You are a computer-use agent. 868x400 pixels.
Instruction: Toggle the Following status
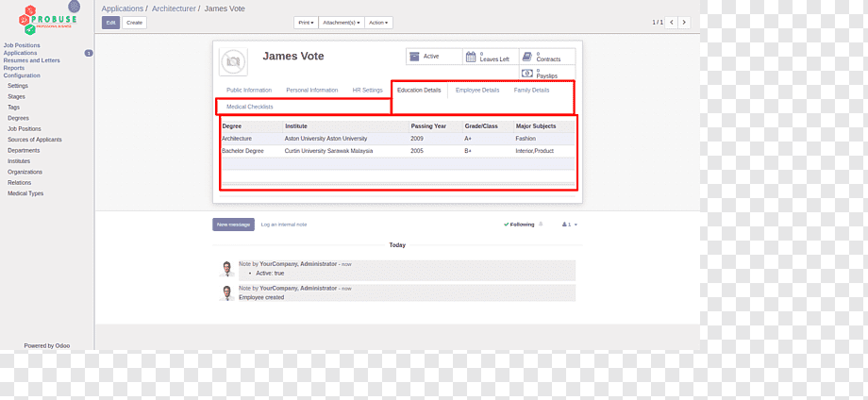point(519,225)
